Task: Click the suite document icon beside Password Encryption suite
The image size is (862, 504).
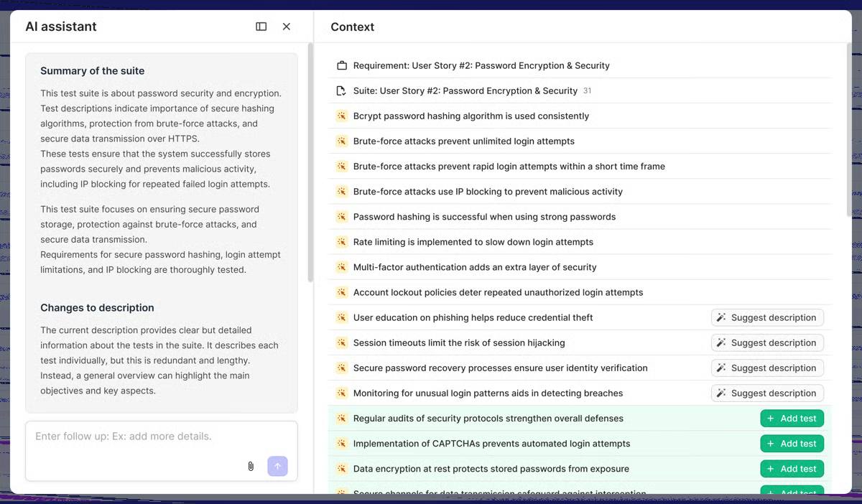Action: tap(341, 90)
